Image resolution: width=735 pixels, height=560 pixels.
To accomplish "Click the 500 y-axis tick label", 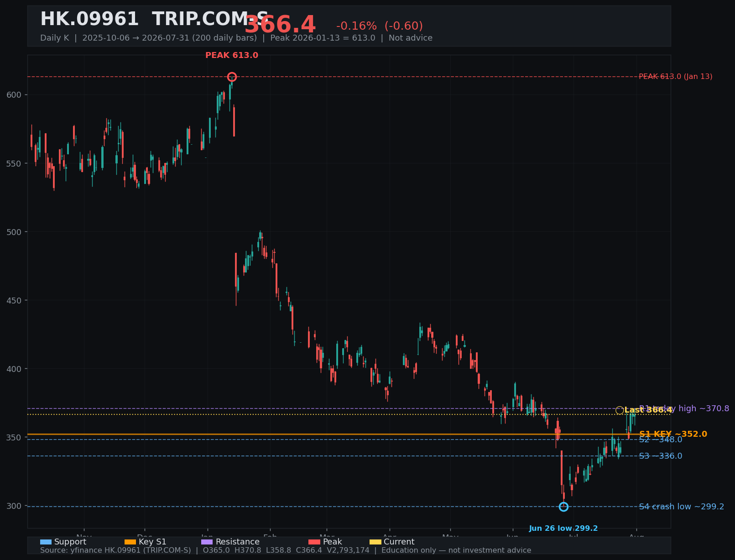I will coord(15,232).
